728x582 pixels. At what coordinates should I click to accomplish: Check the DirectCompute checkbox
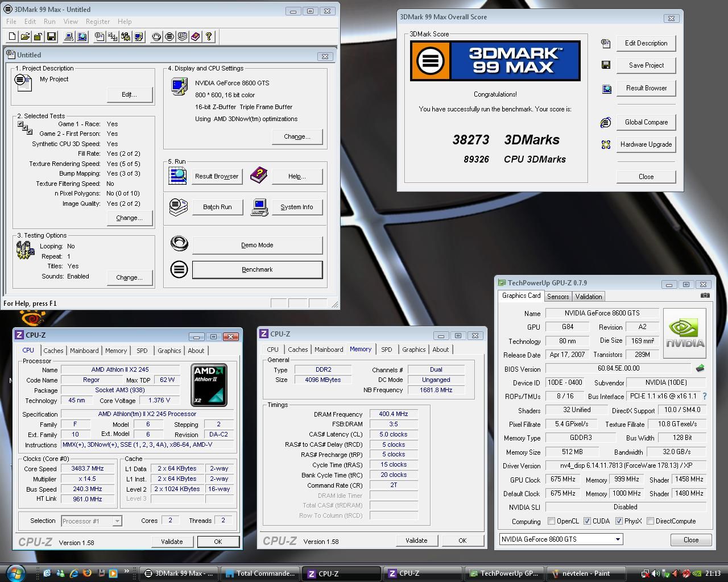click(650, 521)
